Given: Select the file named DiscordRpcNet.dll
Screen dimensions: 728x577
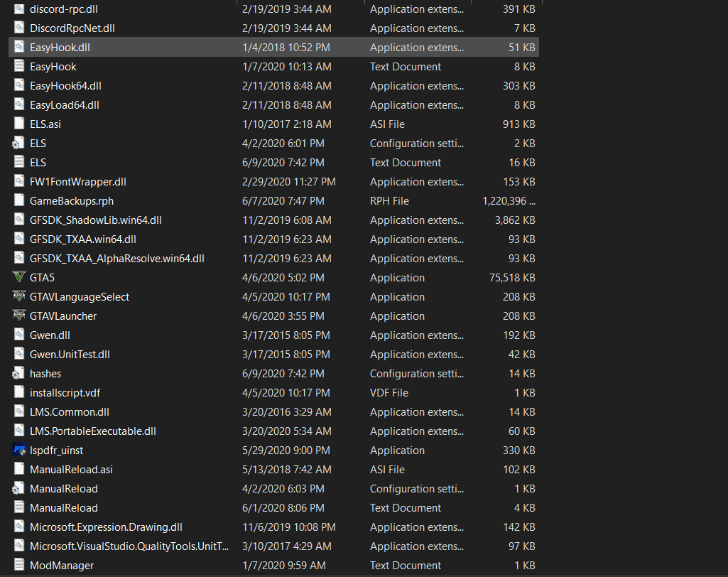Looking at the screenshot, I should 72,28.
